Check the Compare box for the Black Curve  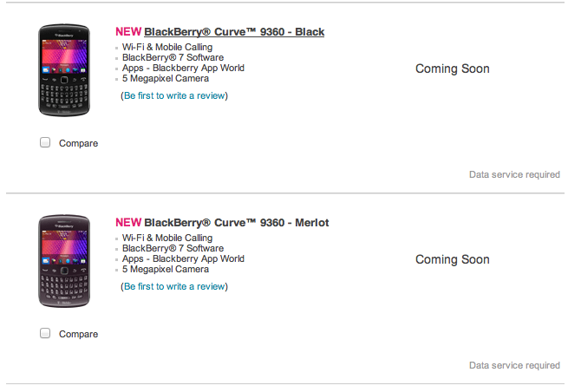point(45,143)
